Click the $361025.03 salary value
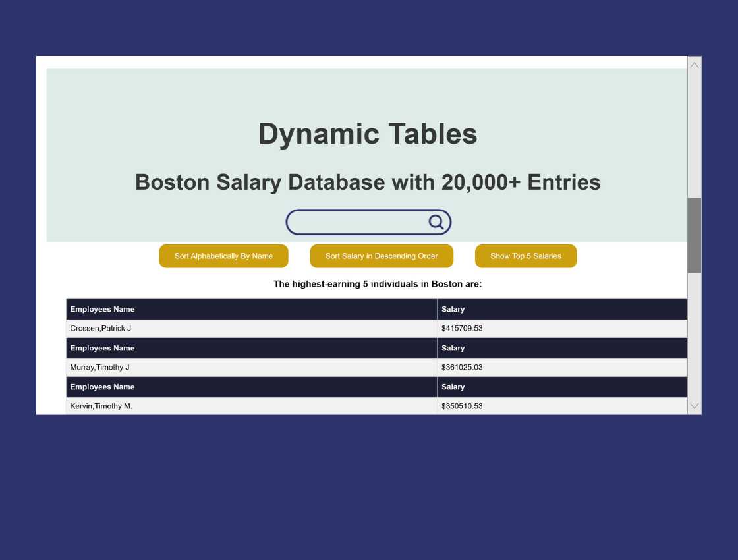The height and width of the screenshot is (560, 738). click(462, 367)
